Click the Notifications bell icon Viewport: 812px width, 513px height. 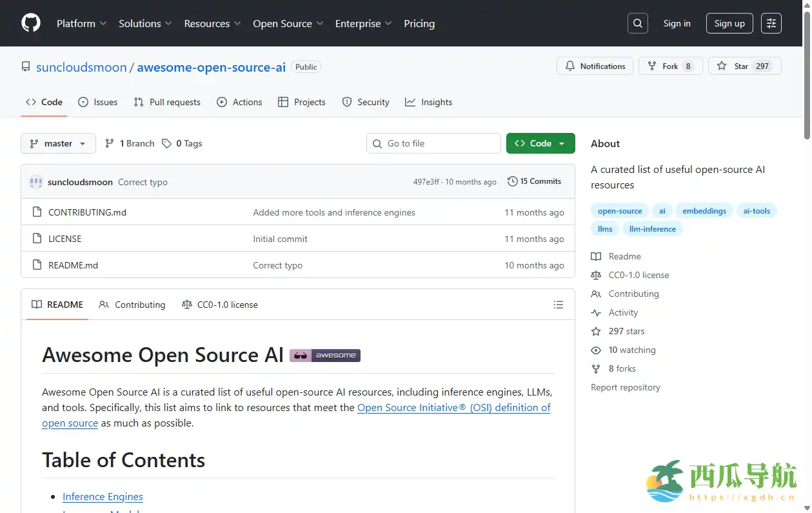tap(570, 65)
